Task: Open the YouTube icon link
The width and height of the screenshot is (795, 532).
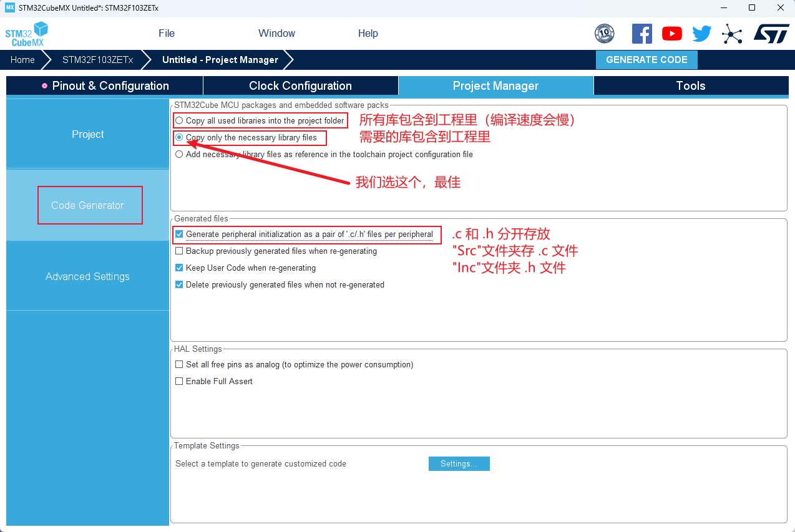Action: tap(672, 34)
